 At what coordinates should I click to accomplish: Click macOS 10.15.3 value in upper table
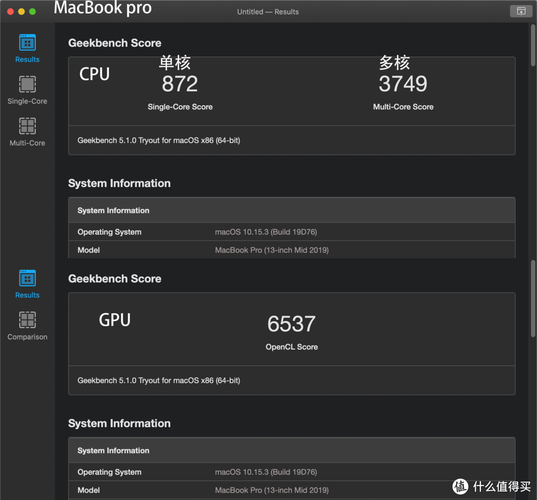point(266,232)
